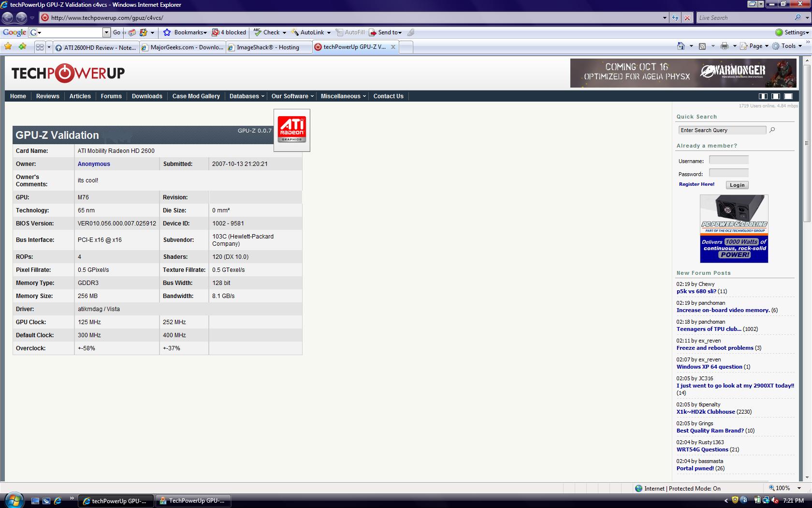Open Favorites Center star icon

pos(8,46)
